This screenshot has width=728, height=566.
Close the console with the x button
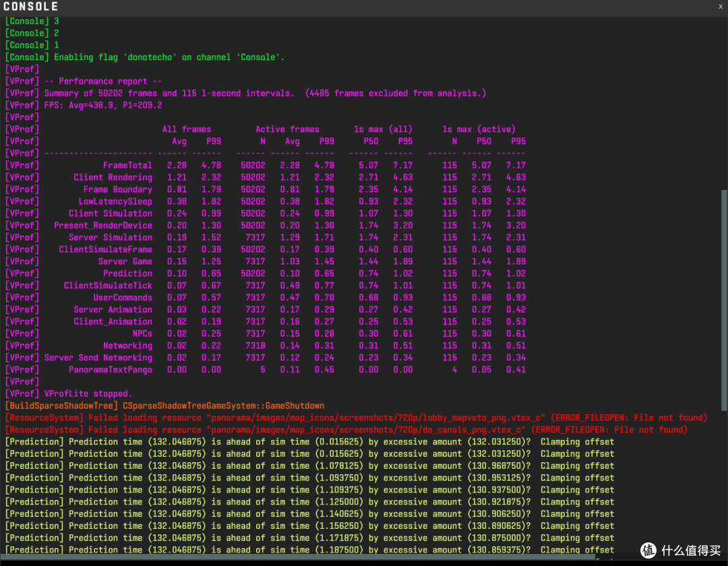pyautogui.click(x=721, y=6)
